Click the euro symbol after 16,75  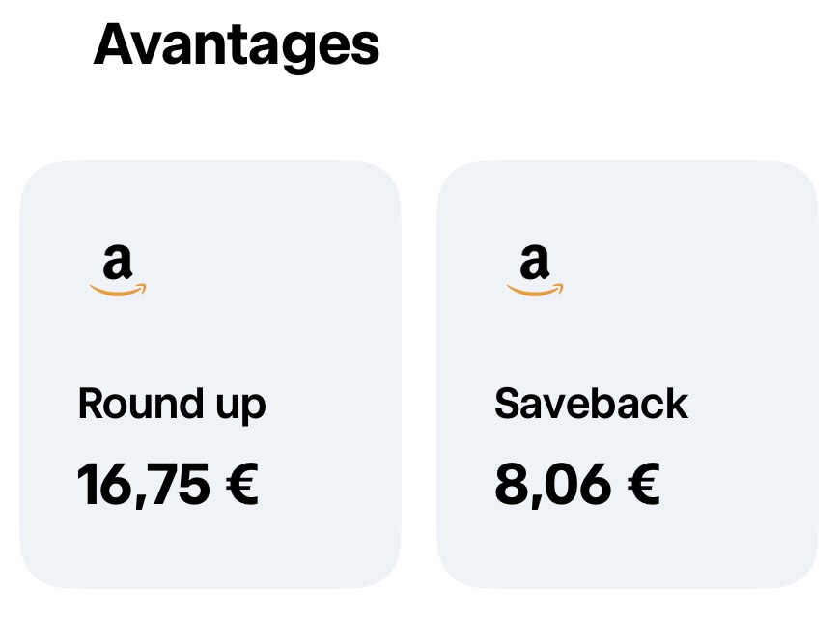[242, 485]
